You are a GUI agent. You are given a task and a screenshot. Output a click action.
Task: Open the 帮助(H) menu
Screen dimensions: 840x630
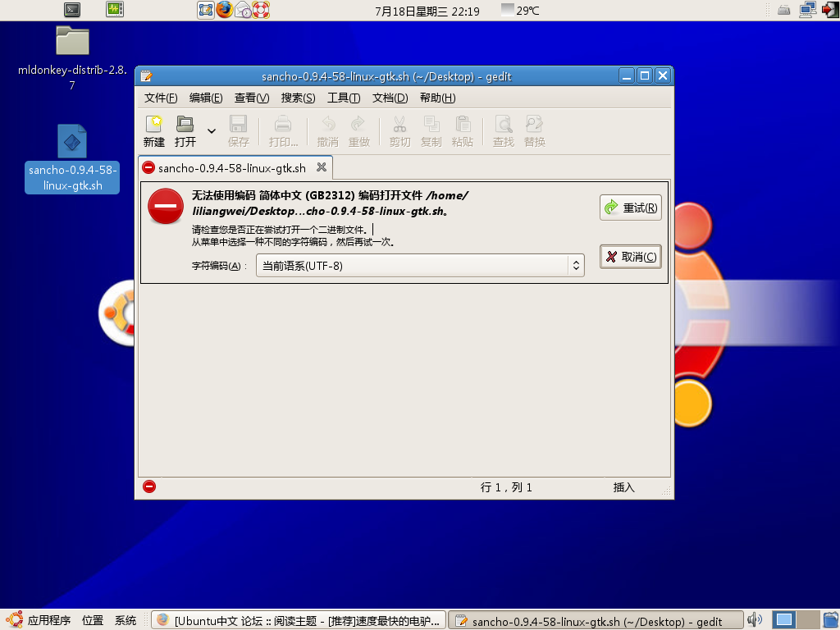tap(438, 98)
